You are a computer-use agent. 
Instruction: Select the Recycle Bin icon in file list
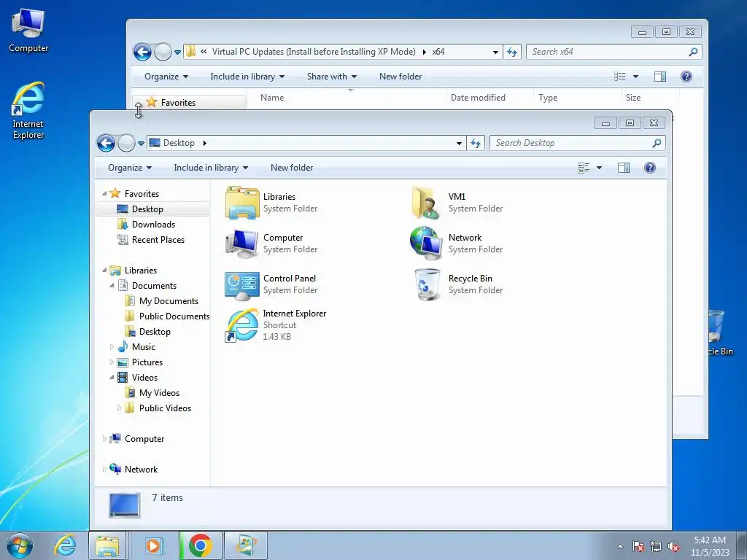pos(427,284)
